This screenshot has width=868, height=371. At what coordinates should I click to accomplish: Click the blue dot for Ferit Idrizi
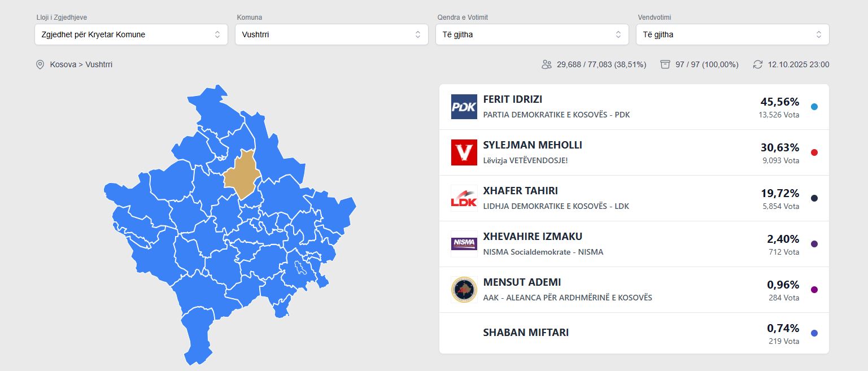pyautogui.click(x=814, y=107)
